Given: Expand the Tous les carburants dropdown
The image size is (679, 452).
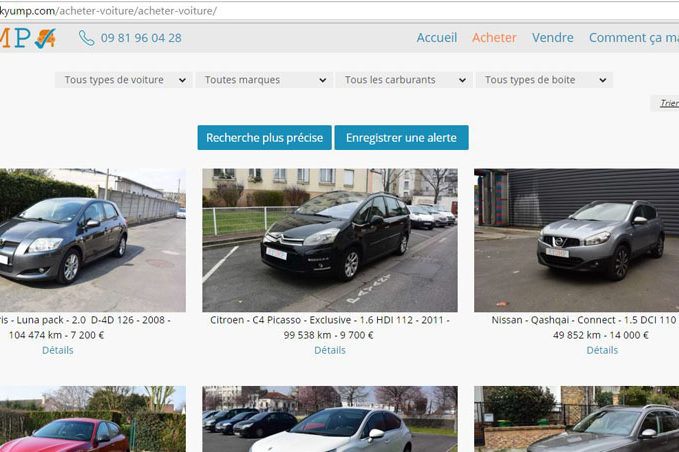Looking at the screenshot, I should click(404, 80).
